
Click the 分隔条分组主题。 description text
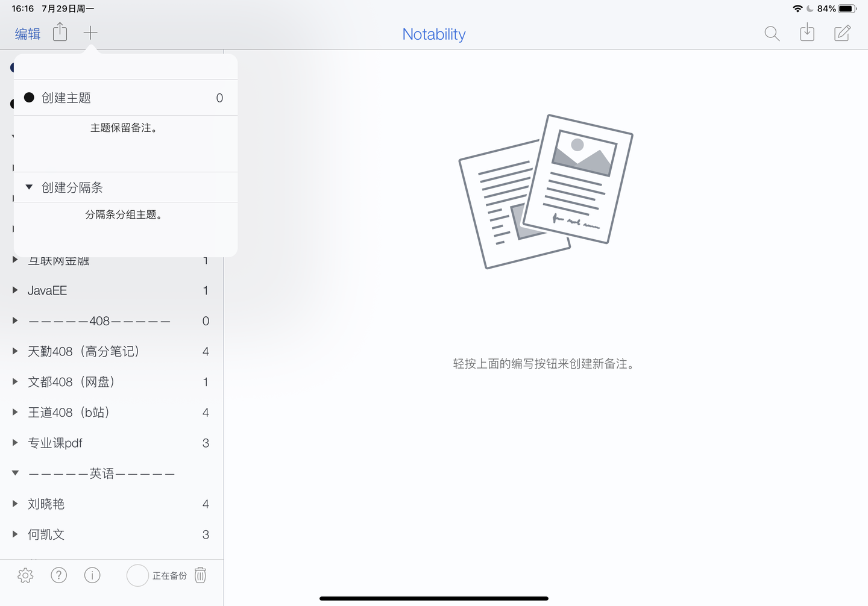(x=125, y=214)
